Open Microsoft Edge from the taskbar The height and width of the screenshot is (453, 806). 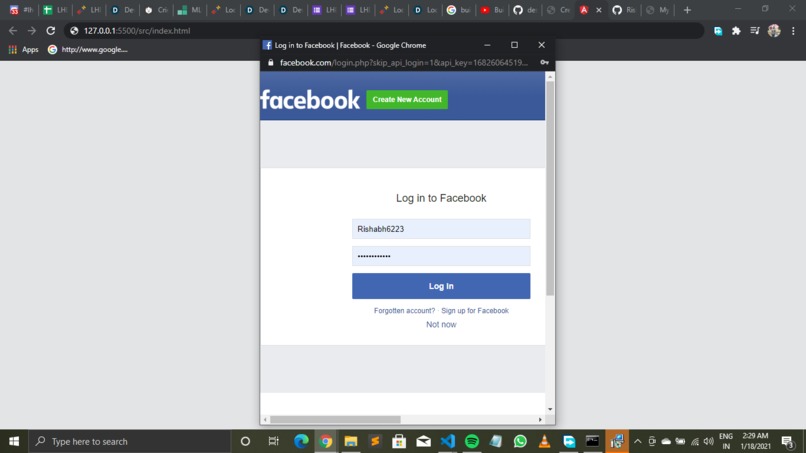tap(301, 441)
